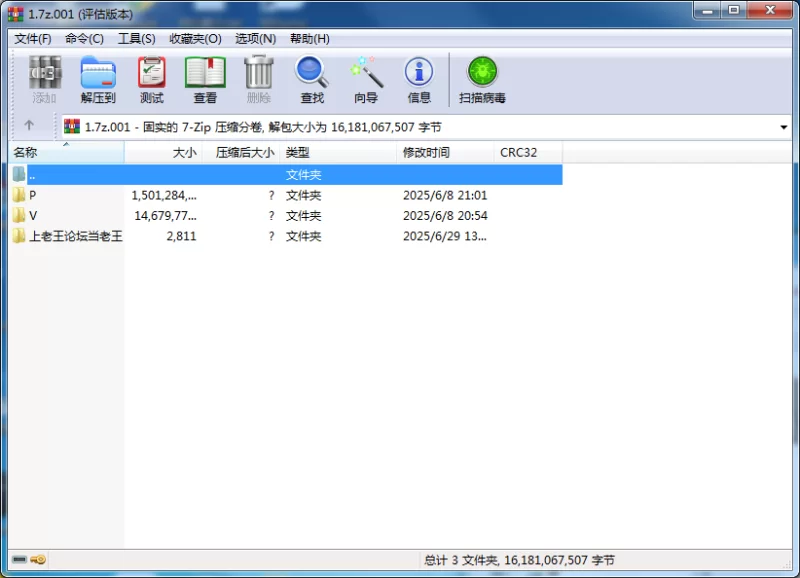Open the Tools (工具) menu

[137, 39]
